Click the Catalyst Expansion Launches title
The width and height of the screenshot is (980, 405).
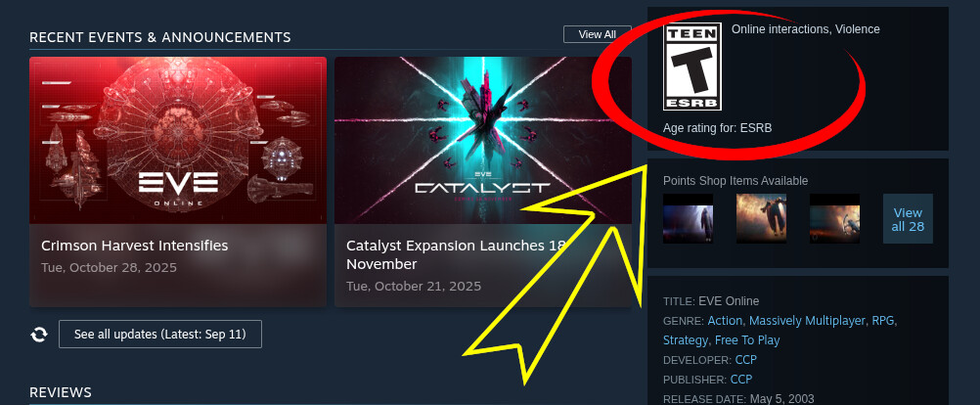456,254
